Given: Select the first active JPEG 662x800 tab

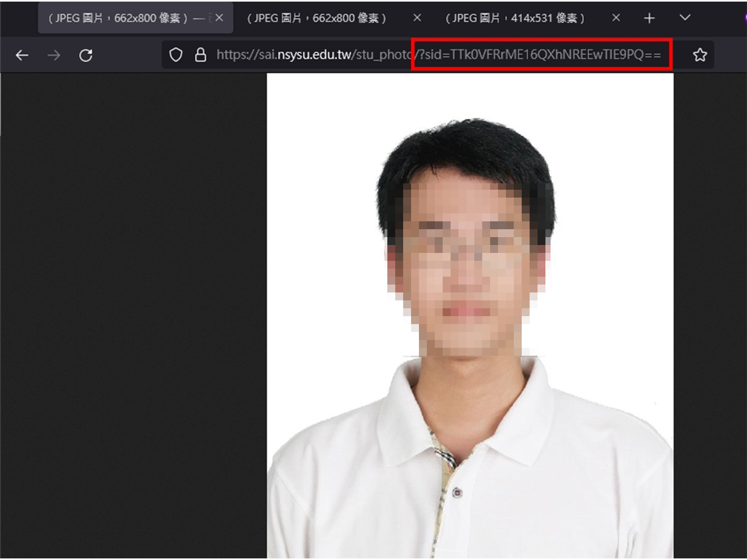Looking at the screenshot, I should (x=136, y=18).
